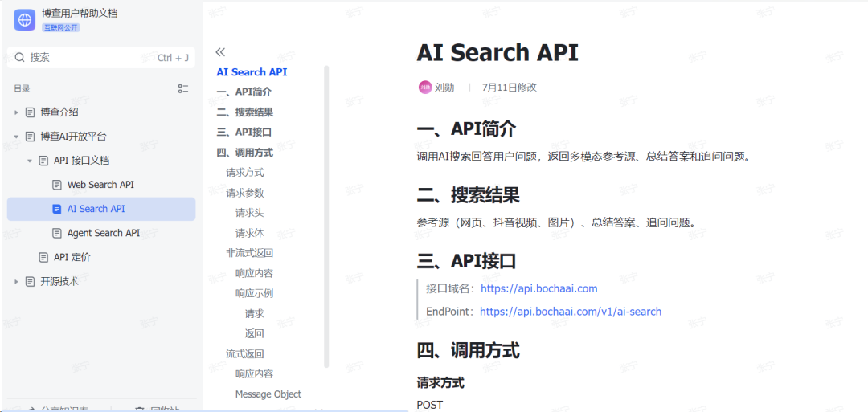Screen dimensions: 868x412
Task: Click the 二、搜索结果 heading in the document
Action: coord(468,194)
